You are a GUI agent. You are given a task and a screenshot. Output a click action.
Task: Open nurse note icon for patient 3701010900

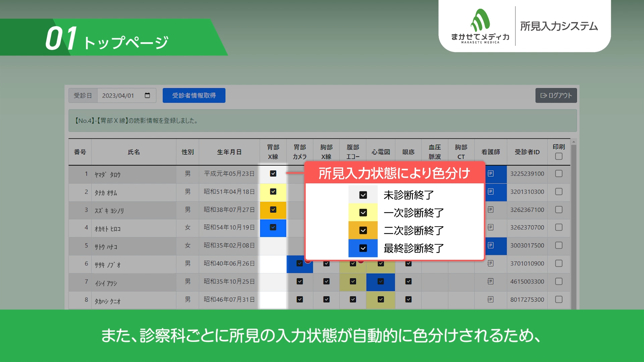tap(490, 263)
